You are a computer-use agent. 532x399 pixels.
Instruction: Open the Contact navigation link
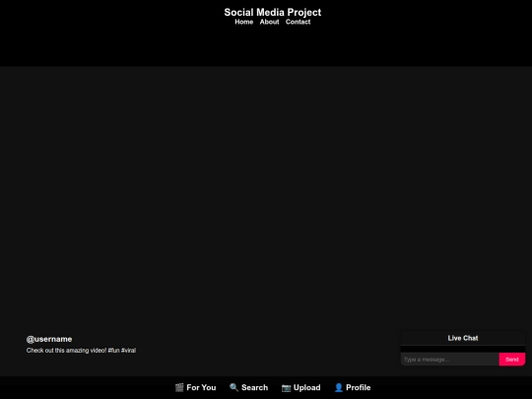click(x=298, y=22)
